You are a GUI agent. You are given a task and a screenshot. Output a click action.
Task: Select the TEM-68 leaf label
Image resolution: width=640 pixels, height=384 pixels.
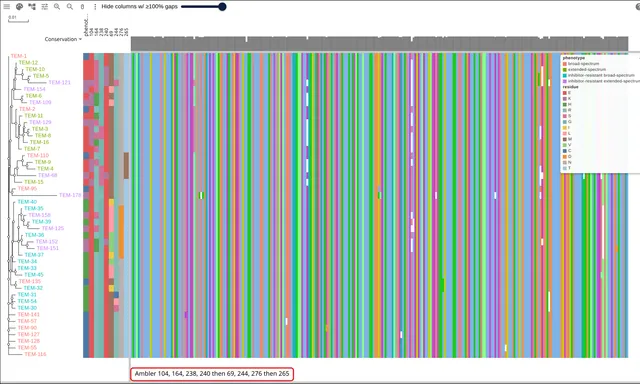pyautogui.click(x=47, y=175)
